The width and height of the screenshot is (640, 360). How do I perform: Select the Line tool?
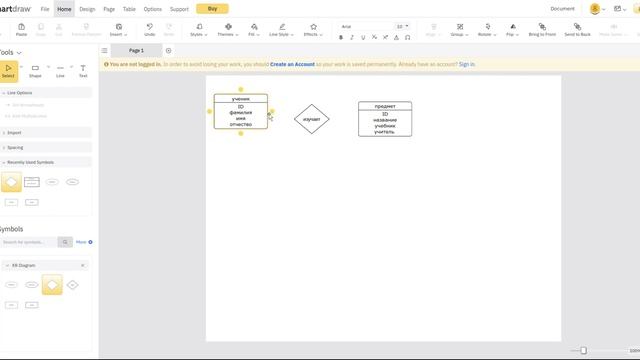click(60, 71)
